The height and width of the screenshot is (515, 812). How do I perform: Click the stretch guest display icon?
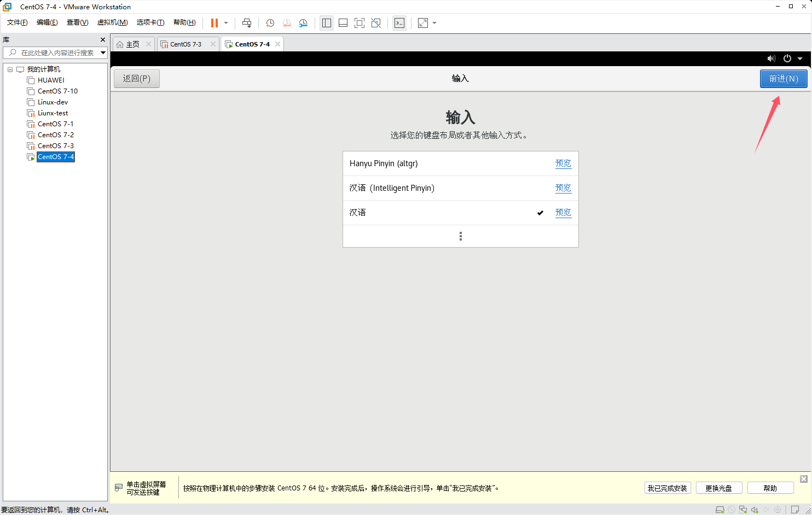[x=423, y=23]
